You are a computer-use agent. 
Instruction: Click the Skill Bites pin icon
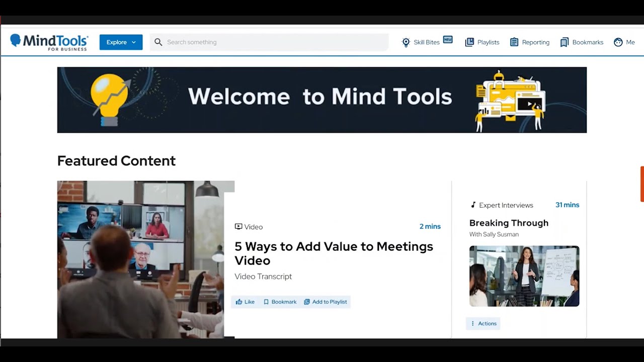click(406, 43)
